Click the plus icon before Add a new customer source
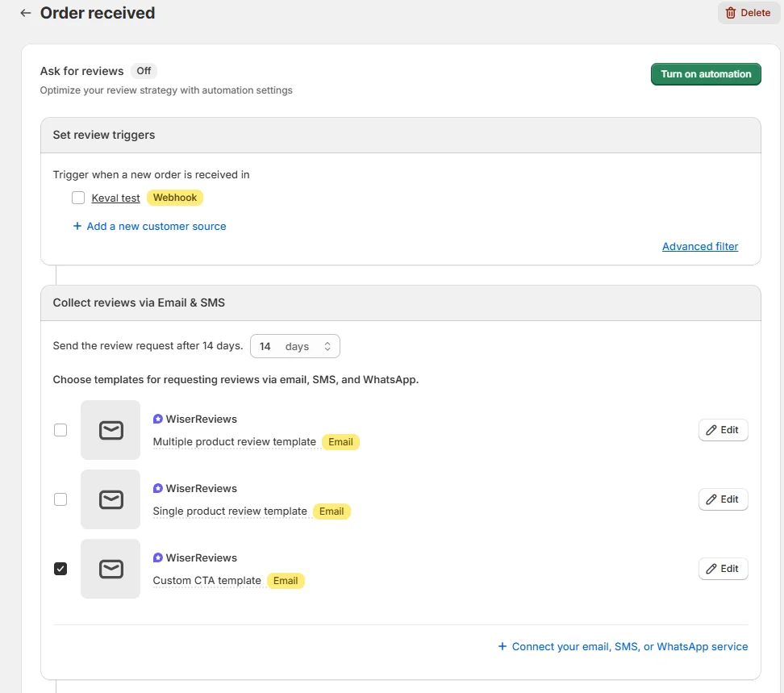This screenshot has width=784, height=693. coord(77,226)
